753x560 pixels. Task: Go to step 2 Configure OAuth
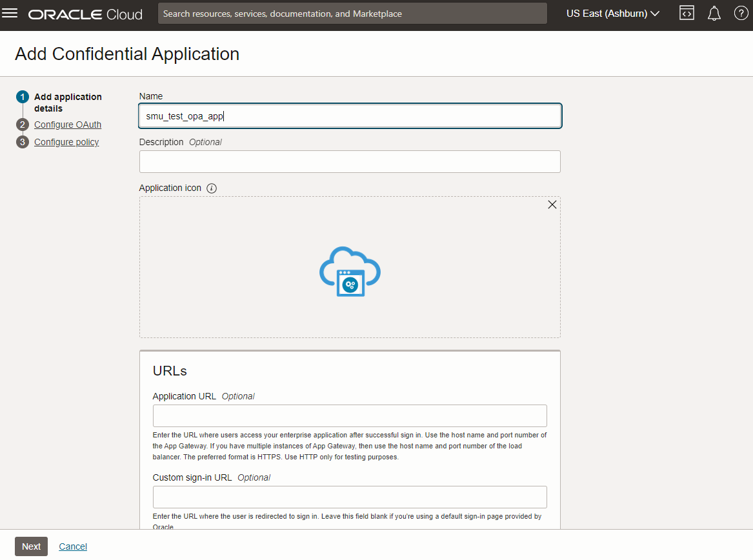(68, 125)
